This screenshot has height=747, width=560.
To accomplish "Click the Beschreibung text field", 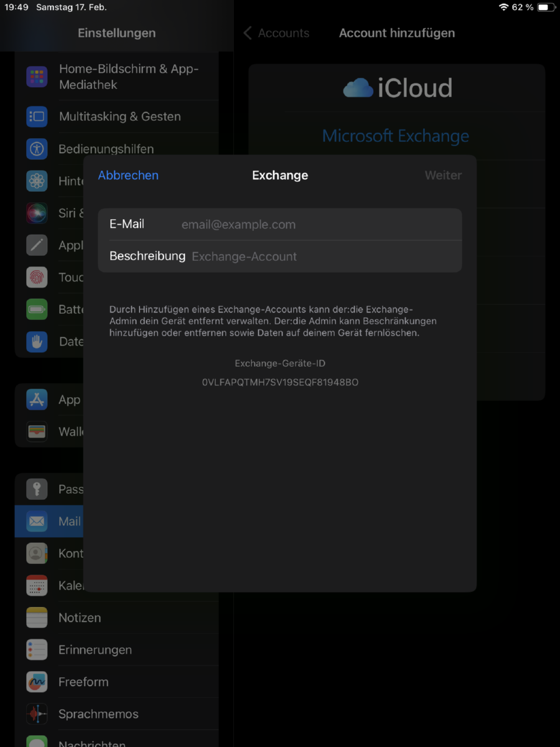I will click(x=324, y=256).
